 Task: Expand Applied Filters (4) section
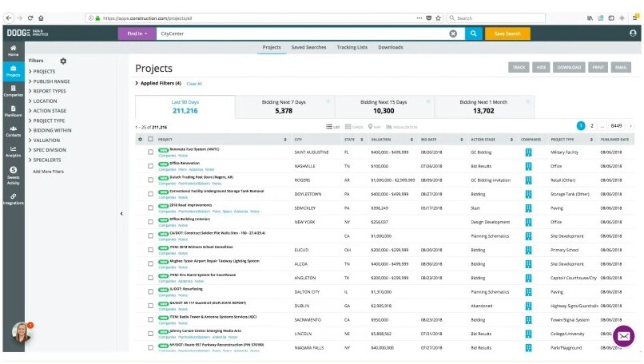coord(158,83)
